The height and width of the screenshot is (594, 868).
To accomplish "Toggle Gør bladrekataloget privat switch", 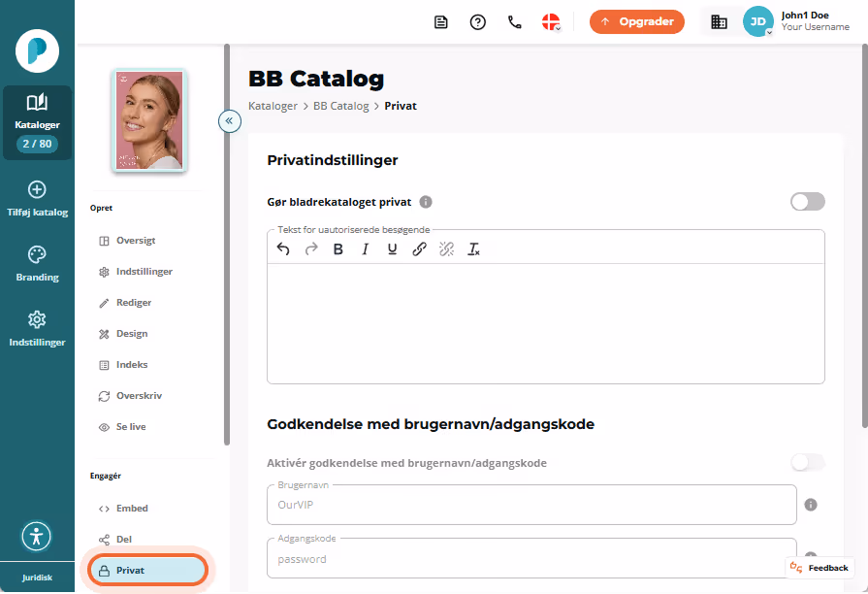I will pyautogui.click(x=808, y=202).
